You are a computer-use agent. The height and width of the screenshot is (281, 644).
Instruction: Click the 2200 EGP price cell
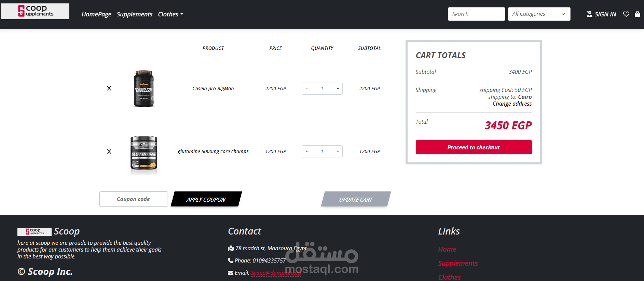(276, 89)
